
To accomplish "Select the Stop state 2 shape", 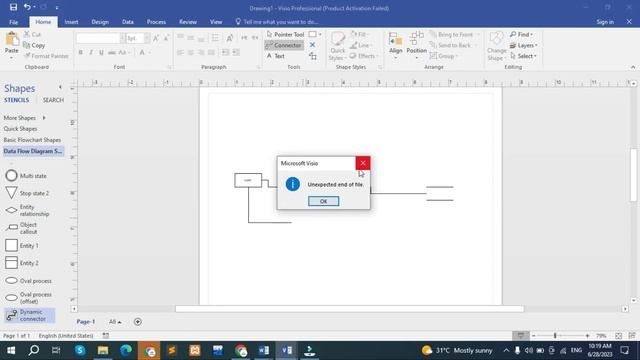I will (x=27, y=193).
